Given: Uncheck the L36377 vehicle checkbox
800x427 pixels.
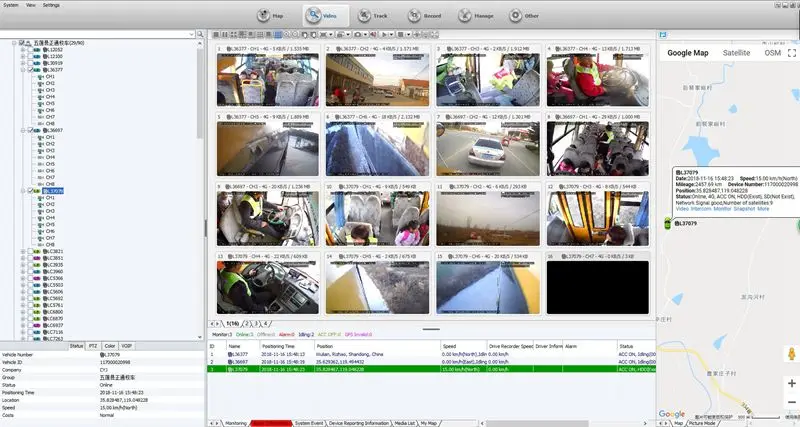Looking at the screenshot, I should click(x=29, y=69).
